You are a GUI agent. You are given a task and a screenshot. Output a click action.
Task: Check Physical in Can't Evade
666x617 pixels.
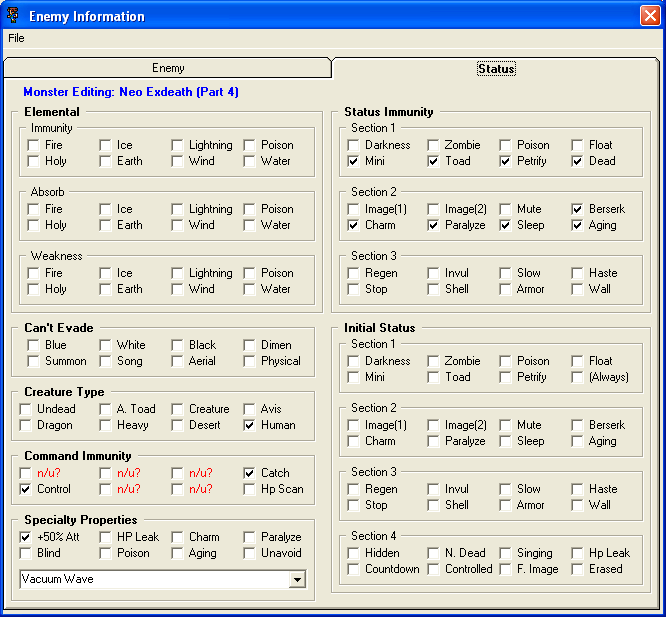[249, 361]
